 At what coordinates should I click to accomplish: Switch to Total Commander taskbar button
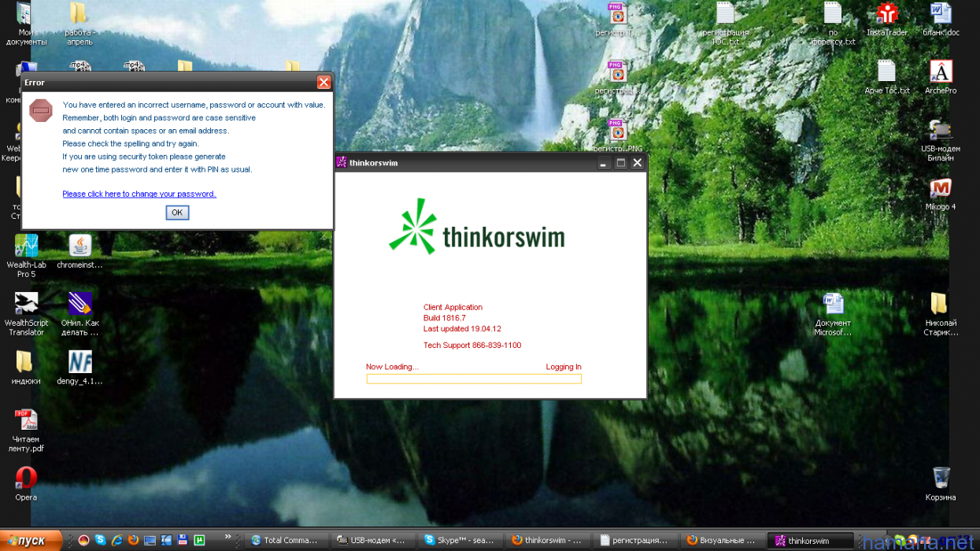pos(285,541)
